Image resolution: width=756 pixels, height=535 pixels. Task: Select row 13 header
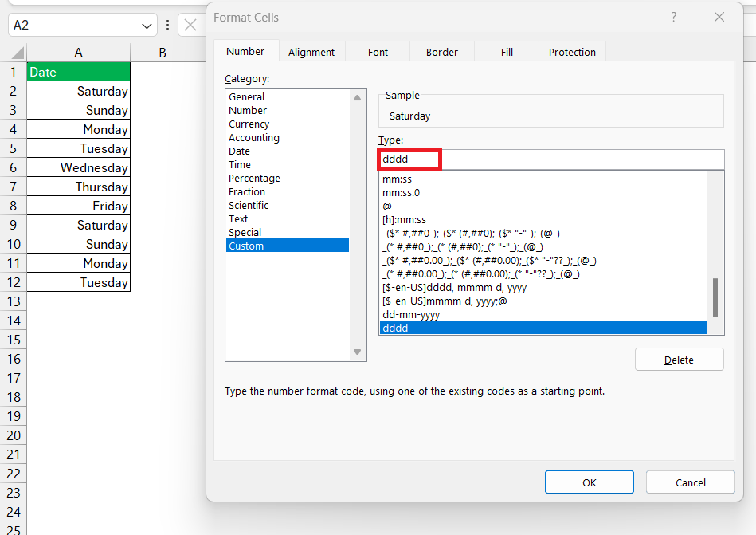(13, 301)
